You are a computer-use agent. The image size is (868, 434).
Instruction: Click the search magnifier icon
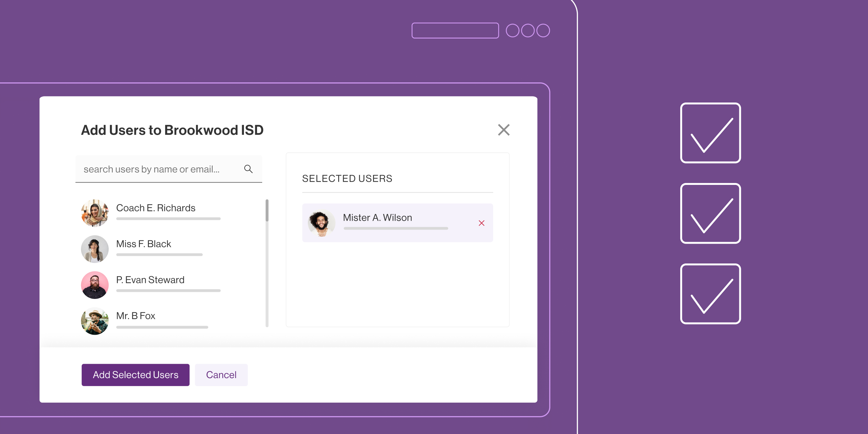point(248,169)
